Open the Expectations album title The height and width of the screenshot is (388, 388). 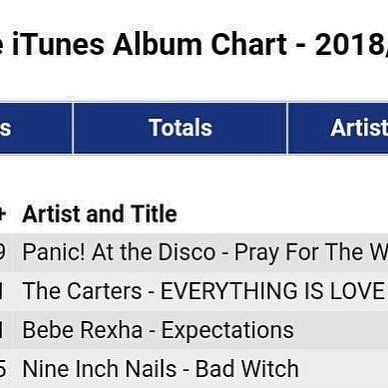coord(228,330)
